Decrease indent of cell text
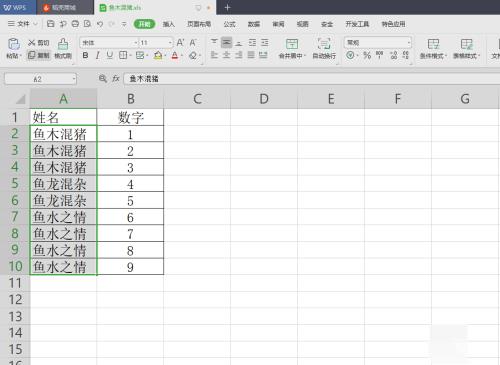This screenshot has width=500, height=365. (x=252, y=42)
